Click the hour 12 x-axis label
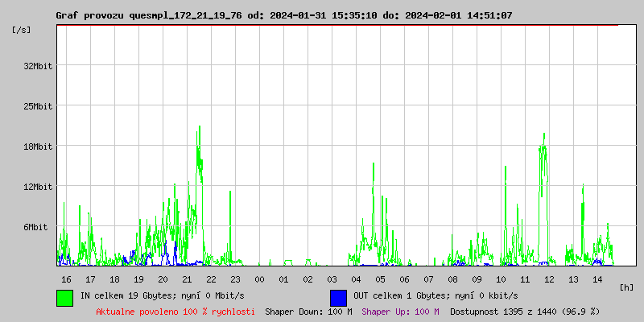 (x=549, y=279)
